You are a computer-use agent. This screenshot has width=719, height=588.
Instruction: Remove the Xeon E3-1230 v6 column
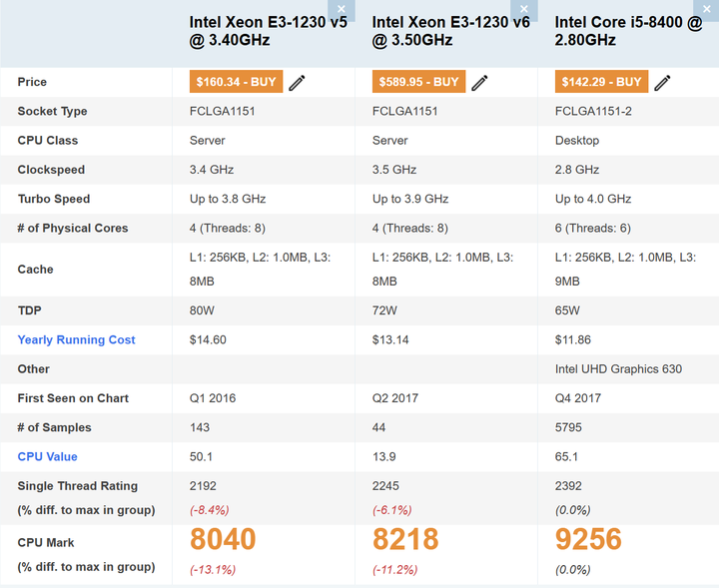point(524,9)
